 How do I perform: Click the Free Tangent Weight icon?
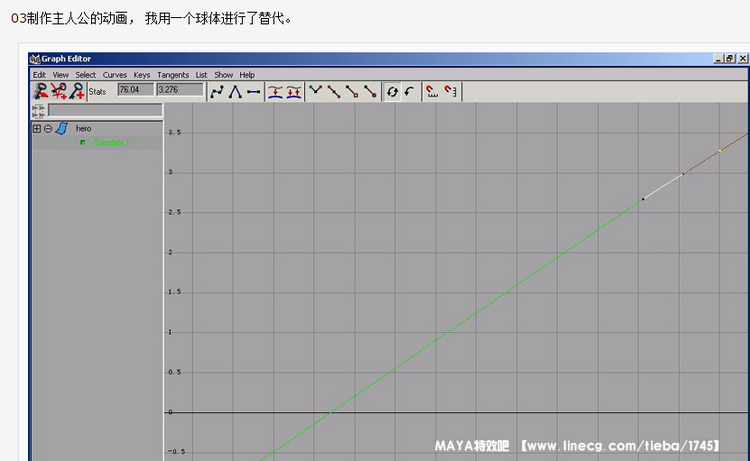tap(352, 91)
